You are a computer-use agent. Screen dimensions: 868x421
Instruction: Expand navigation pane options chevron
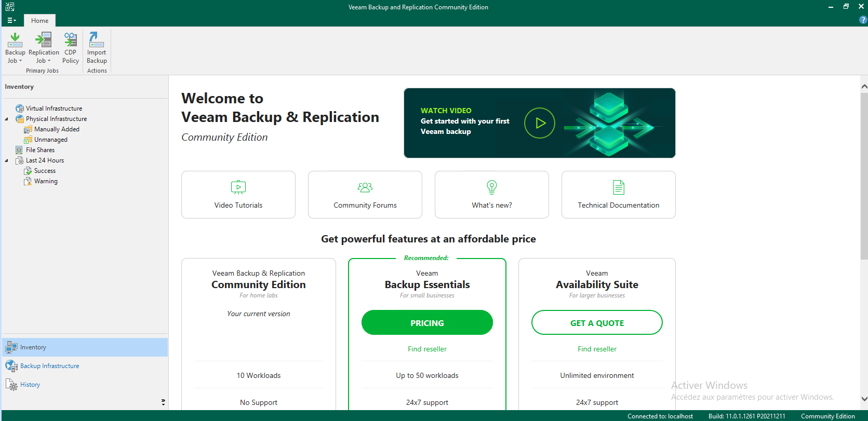[x=163, y=402]
